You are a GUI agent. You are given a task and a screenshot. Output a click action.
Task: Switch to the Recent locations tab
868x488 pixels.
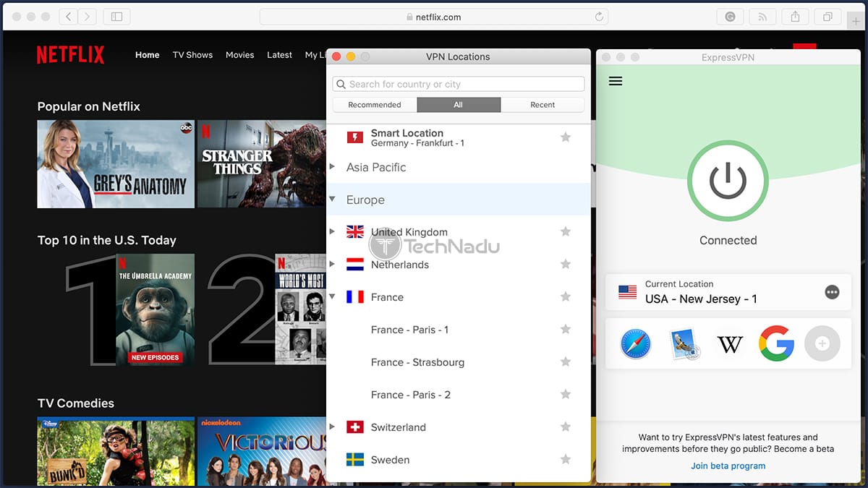(542, 105)
